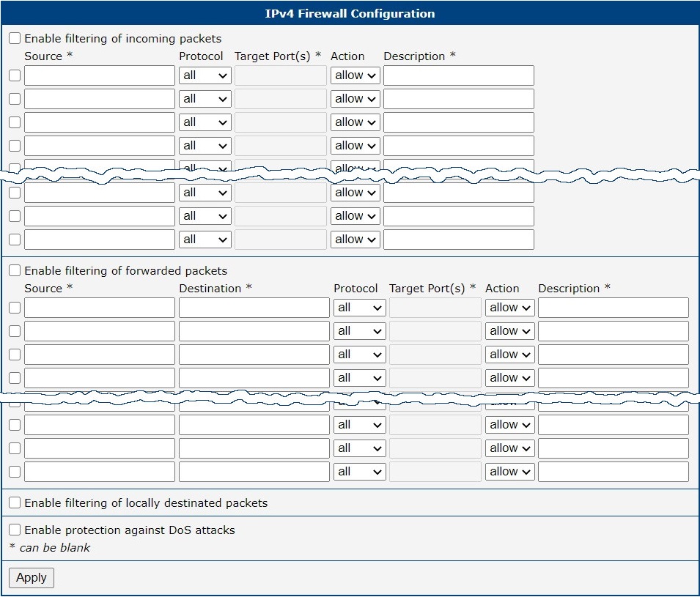Open Action dropdown in last forwarded rule row
Image resolution: width=700 pixels, height=597 pixels.
510,472
